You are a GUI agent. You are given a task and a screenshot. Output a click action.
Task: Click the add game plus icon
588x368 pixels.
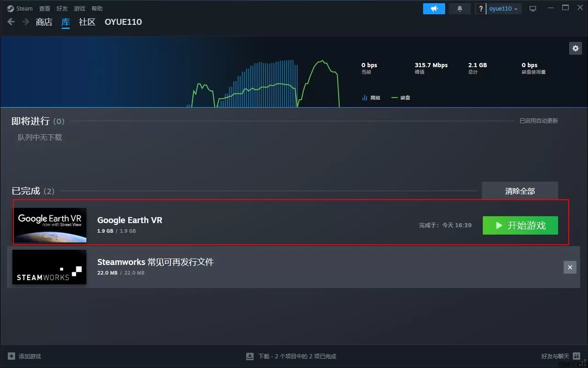point(11,356)
